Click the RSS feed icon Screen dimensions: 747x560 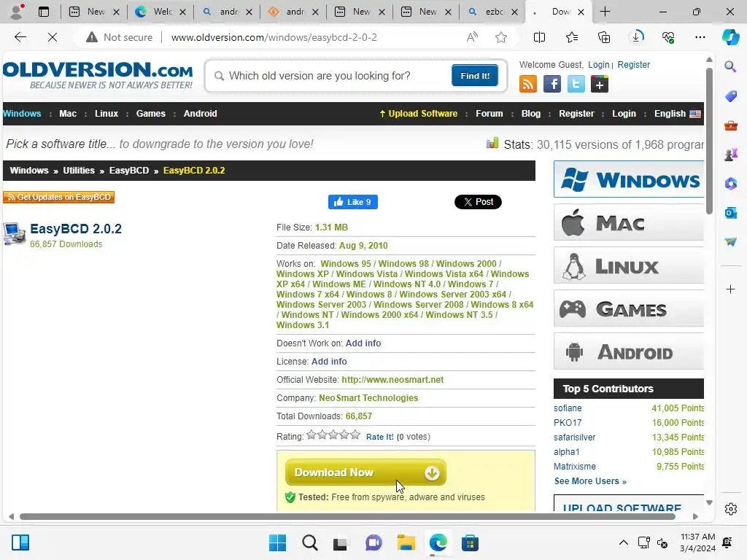[528, 85]
